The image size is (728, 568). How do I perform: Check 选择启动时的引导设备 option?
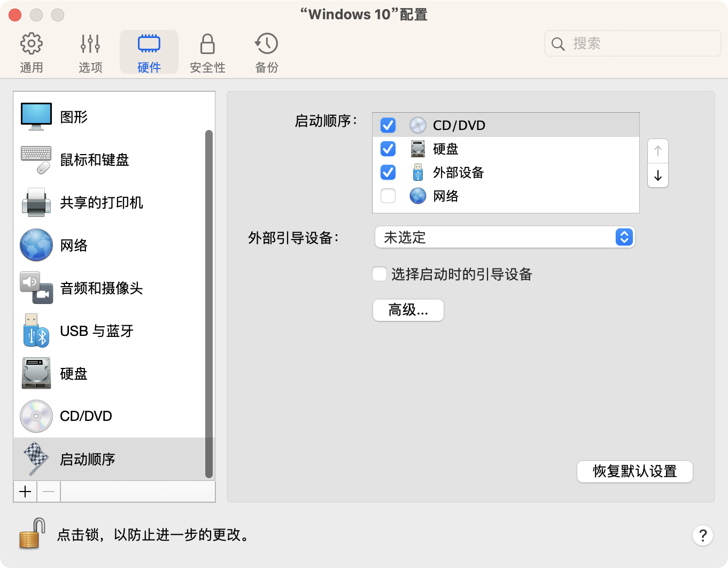(380, 274)
